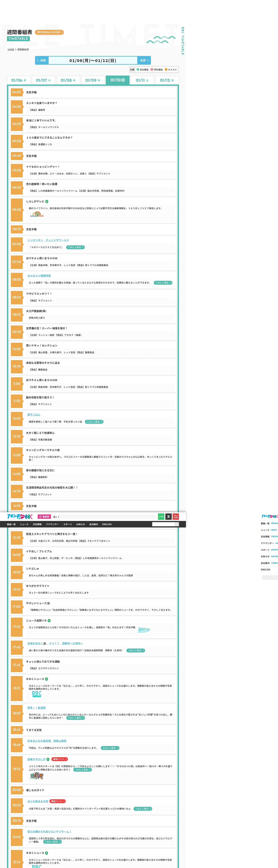Image resolution: width=278 pixels, height=868 pixels.
Task: Click the search magnifier icon
Action: tap(177, 524)
